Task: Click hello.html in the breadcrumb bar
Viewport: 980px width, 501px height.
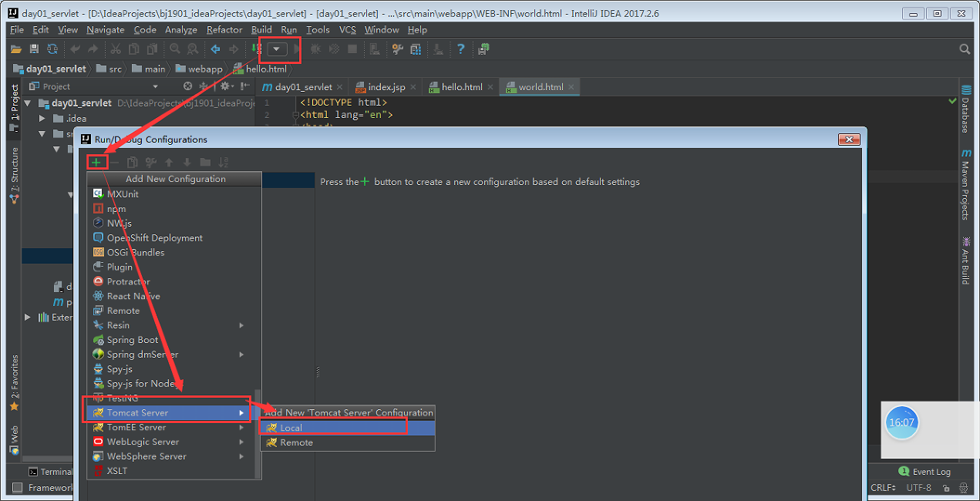Action: pos(260,69)
